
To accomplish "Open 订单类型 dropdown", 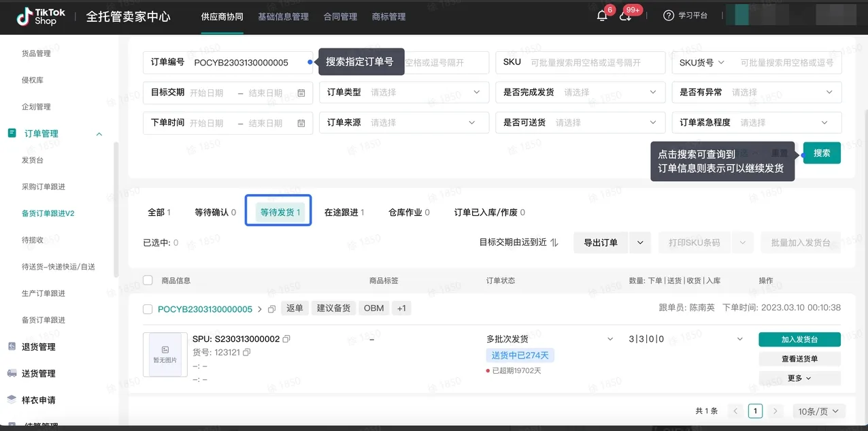I will pyautogui.click(x=404, y=92).
